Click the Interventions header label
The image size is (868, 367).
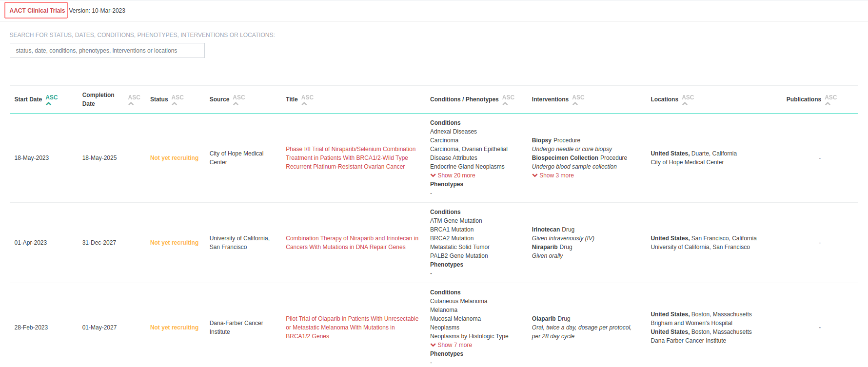(550, 99)
